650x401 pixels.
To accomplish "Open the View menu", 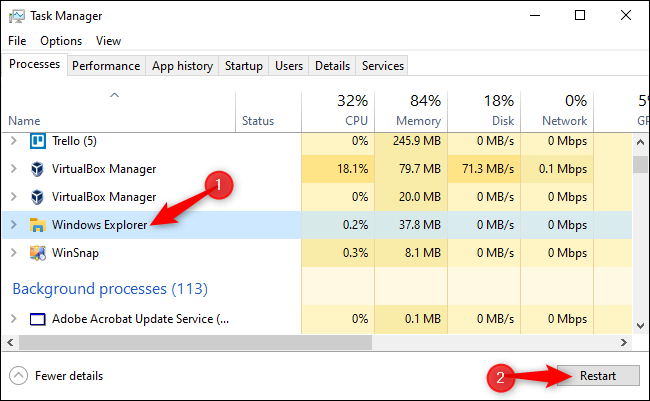I will pos(108,41).
